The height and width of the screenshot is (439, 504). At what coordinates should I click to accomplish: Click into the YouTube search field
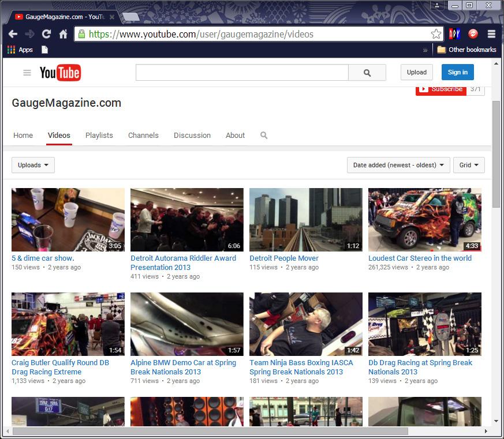point(242,73)
